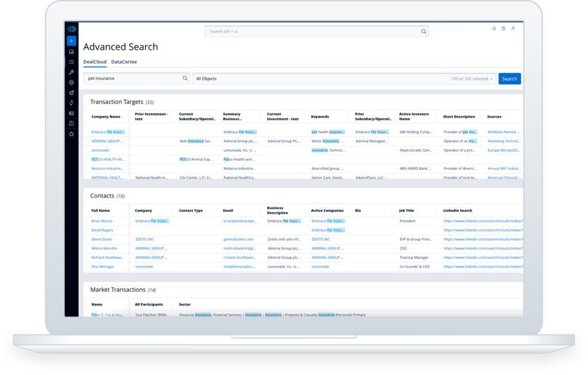Click brian@embracepe... email link
This screenshot has width=588, height=375.
(240, 221)
